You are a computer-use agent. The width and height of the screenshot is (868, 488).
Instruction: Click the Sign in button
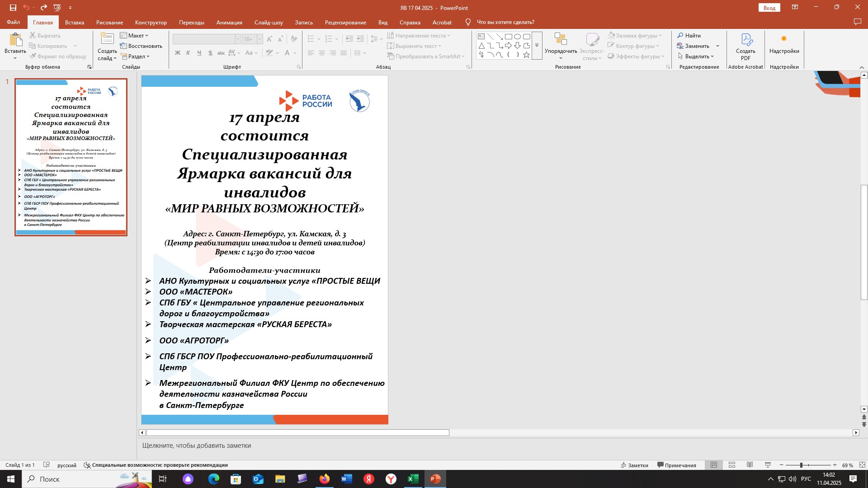coord(769,8)
